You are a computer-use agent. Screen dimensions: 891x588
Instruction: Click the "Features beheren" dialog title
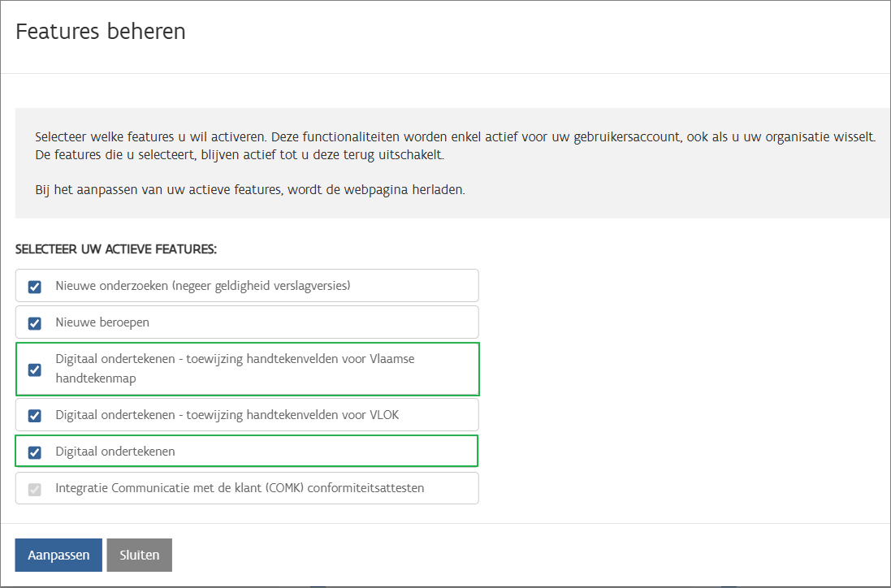click(101, 32)
